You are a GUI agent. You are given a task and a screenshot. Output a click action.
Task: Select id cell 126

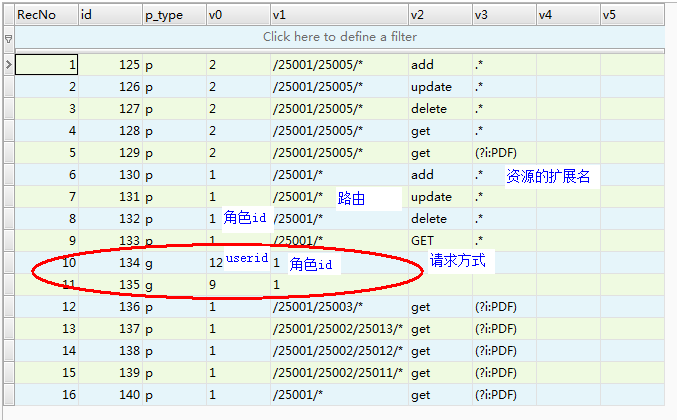111,87
